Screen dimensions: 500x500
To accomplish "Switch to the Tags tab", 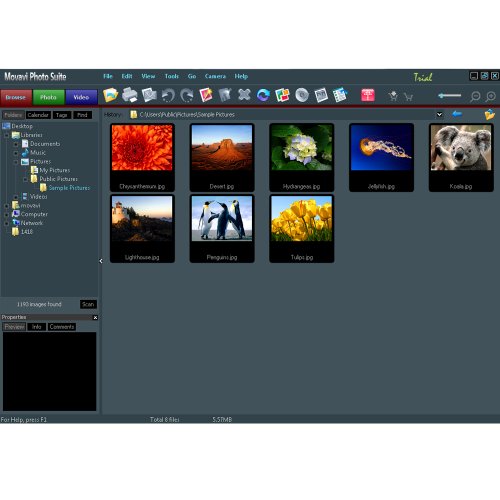I will (x=62, y=115).
